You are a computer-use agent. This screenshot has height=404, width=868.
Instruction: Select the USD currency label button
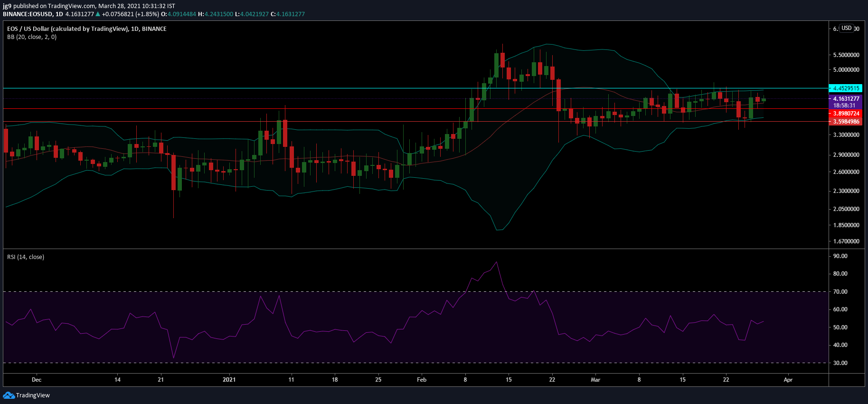[x=847, y=28]
